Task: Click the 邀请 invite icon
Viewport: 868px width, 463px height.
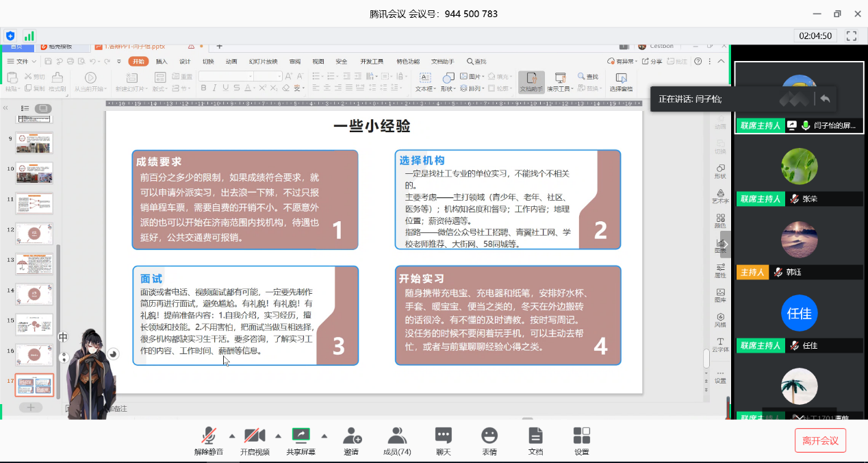Action: 352,440
